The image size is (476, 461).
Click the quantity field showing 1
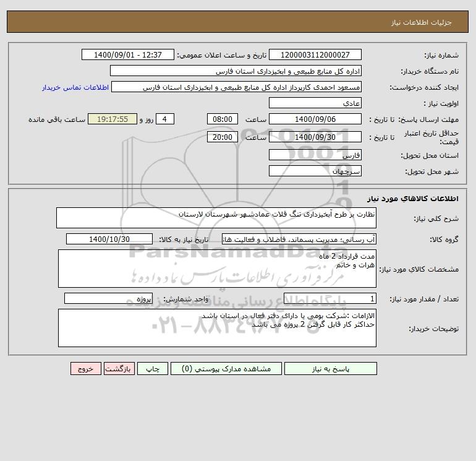point(330,298)
